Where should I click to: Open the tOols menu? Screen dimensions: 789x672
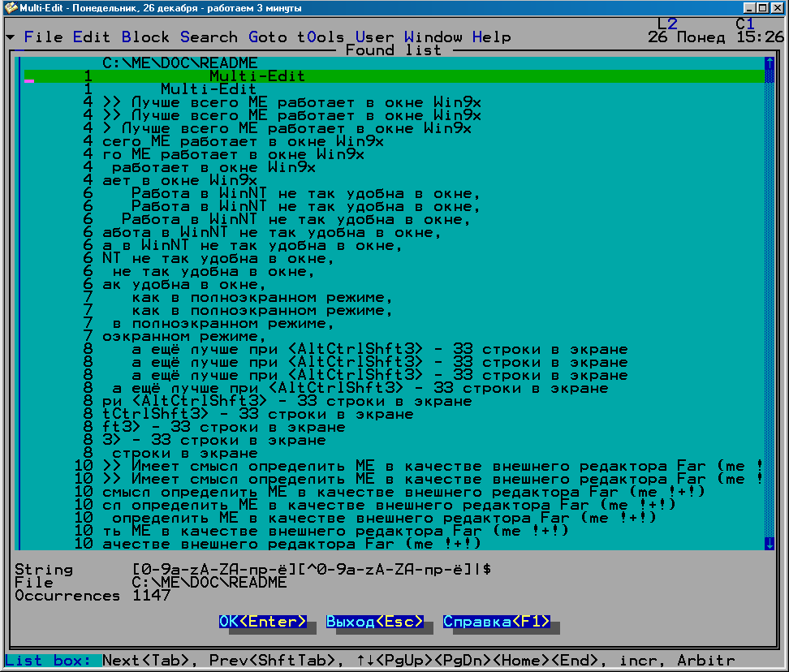click(321, 37)
